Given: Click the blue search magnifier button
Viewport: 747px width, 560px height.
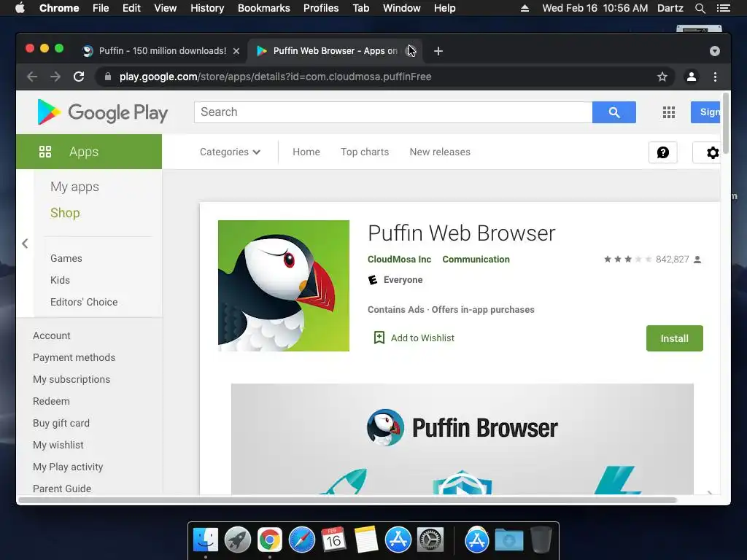Looking at the screenshot, I should 614,112.
